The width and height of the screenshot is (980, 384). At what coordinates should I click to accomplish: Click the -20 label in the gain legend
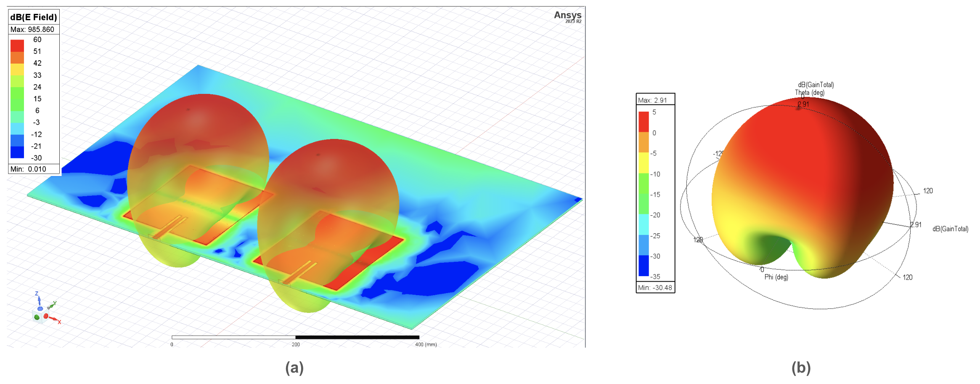(x=655, y=215)
